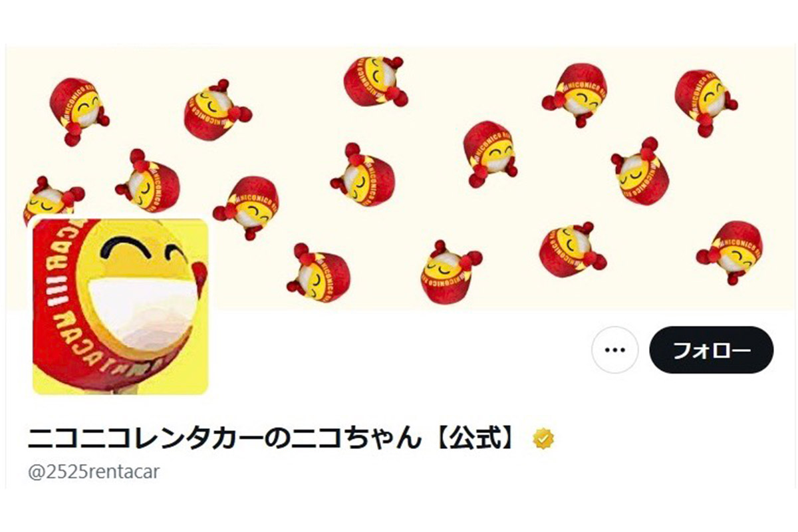798x532 pixels.
Task: Click the mascot in banner's upper-right corner
Action: point(705,102)
